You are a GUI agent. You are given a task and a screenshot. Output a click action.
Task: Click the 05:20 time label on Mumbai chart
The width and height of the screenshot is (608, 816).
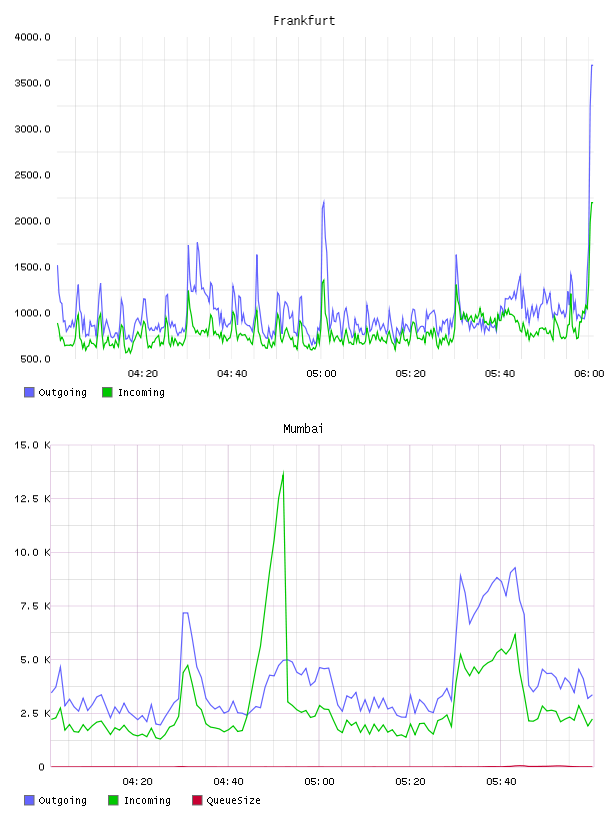point(410,782)
